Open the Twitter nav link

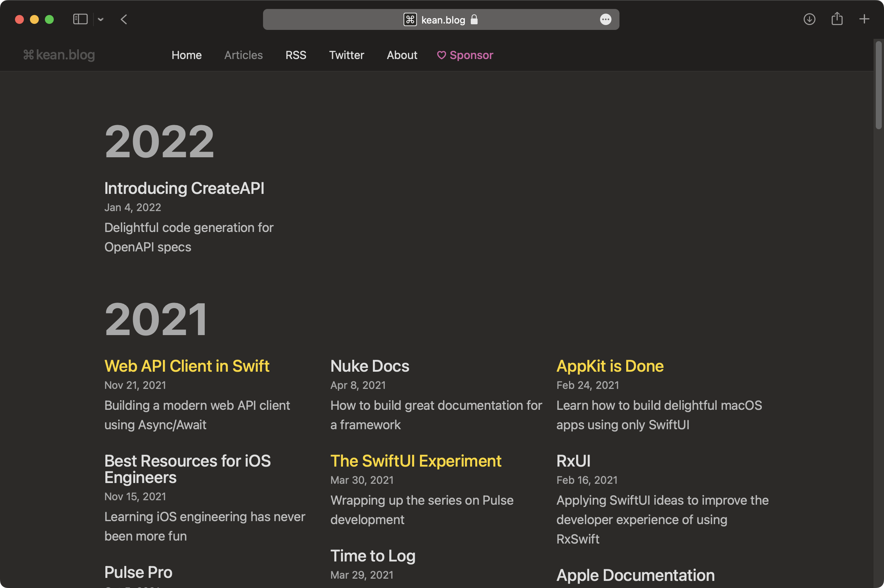coord(347,55)
